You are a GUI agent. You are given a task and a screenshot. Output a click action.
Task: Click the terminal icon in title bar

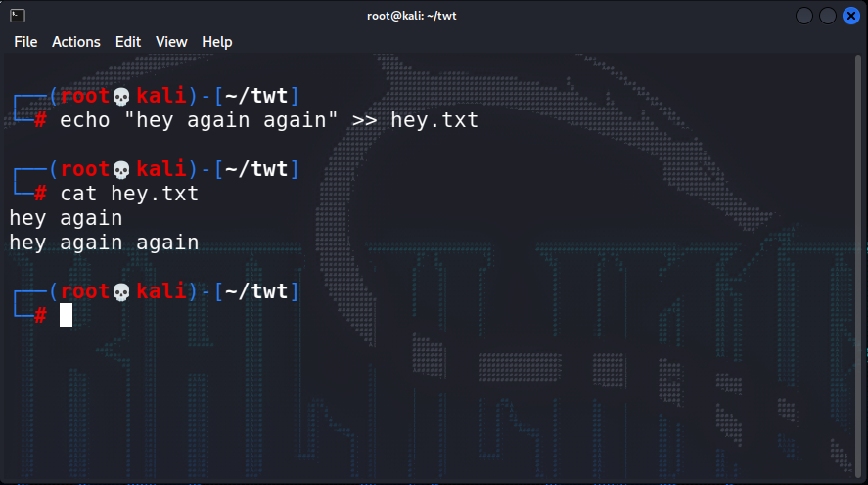[18, 16]
